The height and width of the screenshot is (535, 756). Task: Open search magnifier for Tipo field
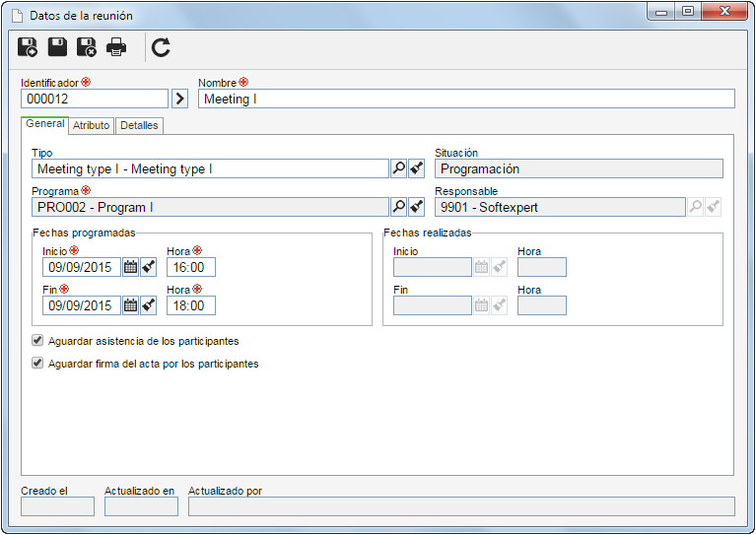pos(399,168)
